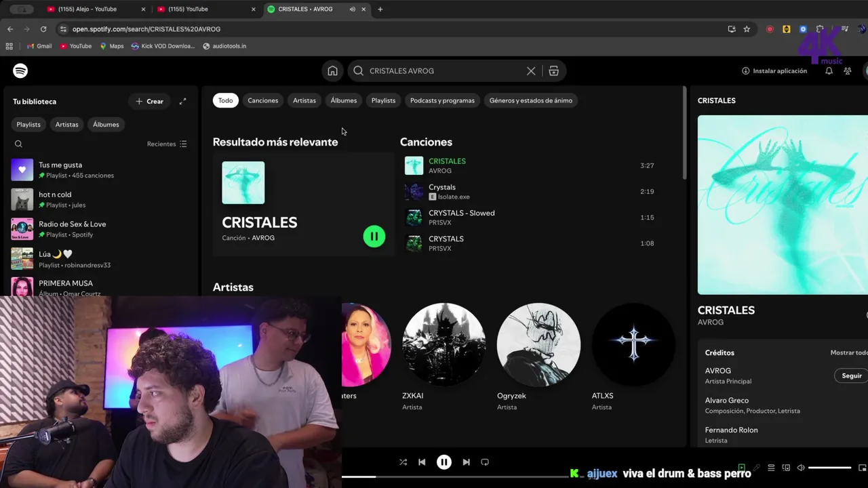This screenshot has height=488, width=868.
Task: Skip to previous track
Action: [x=422, y=462]
